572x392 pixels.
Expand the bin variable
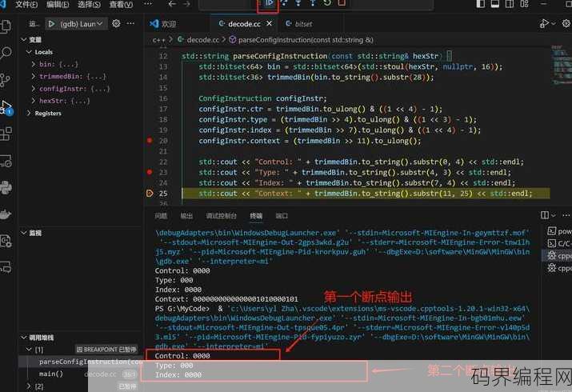tap(34, 64)
